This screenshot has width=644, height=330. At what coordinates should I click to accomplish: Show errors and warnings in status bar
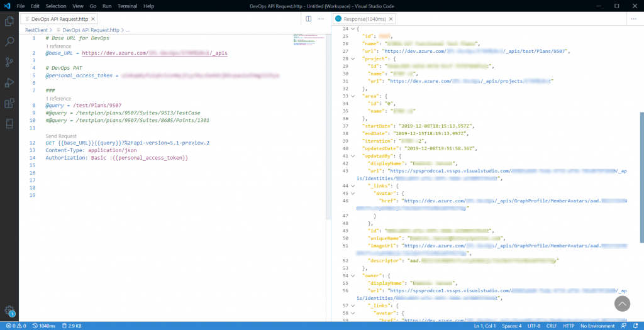pos(16,326)
